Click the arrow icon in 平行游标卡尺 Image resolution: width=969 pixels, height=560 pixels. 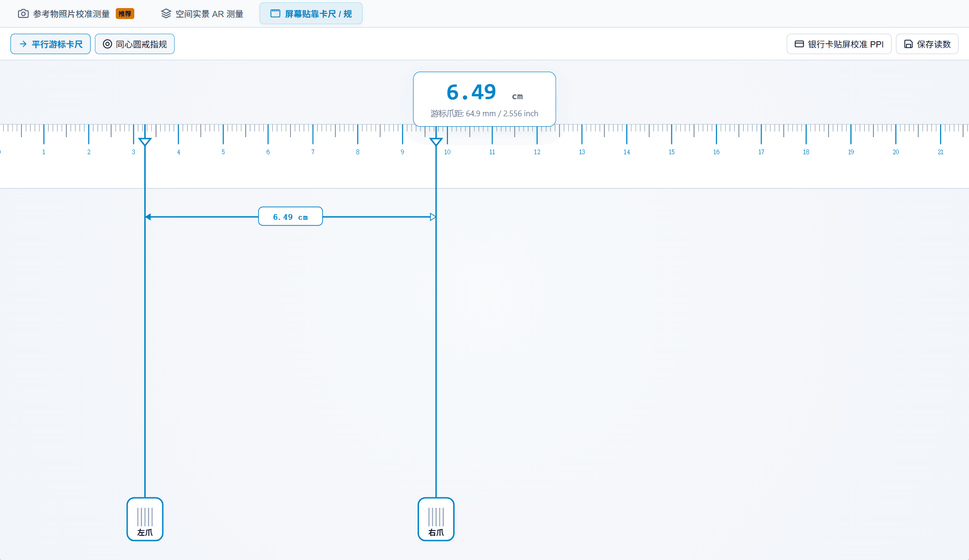tap(23, 44)
